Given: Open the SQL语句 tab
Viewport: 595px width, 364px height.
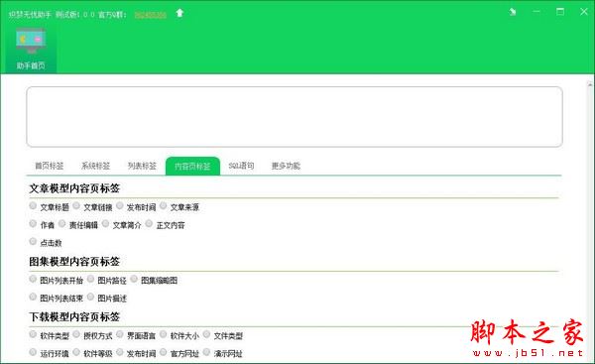Looking at the screenshot, I should 241,166.
